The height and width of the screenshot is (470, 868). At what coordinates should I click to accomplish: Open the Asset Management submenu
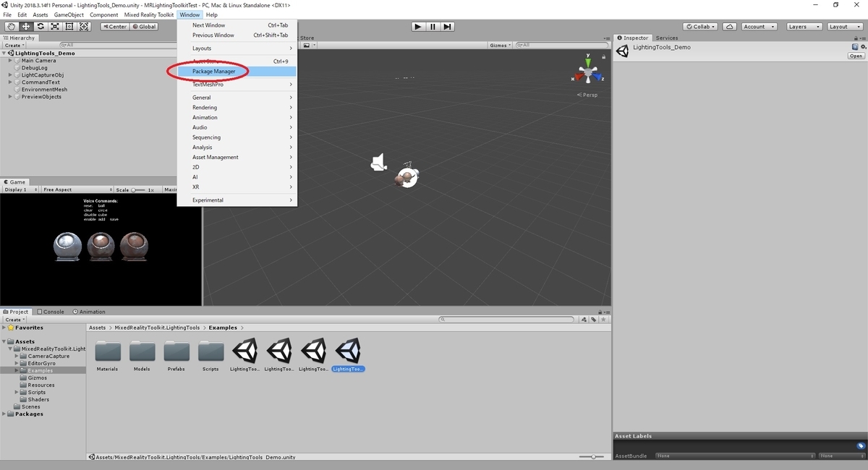pyautogui.click(x=237, y=157)
